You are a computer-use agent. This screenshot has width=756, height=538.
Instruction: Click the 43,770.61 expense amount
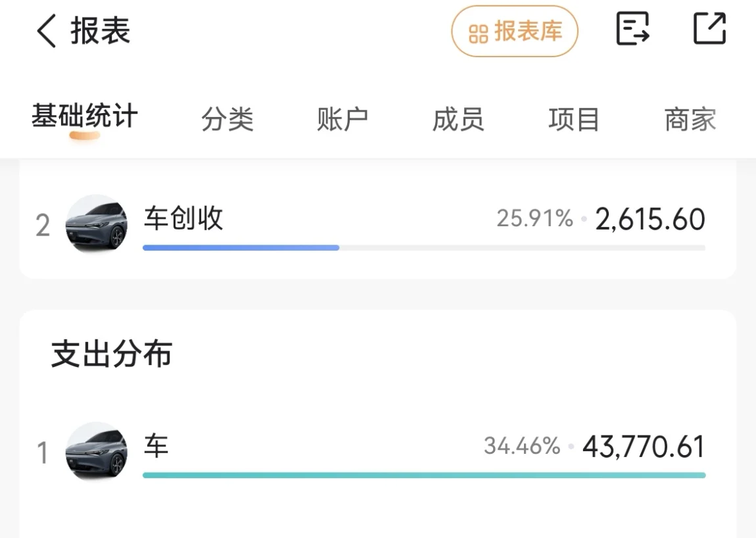tap(644, 447)
